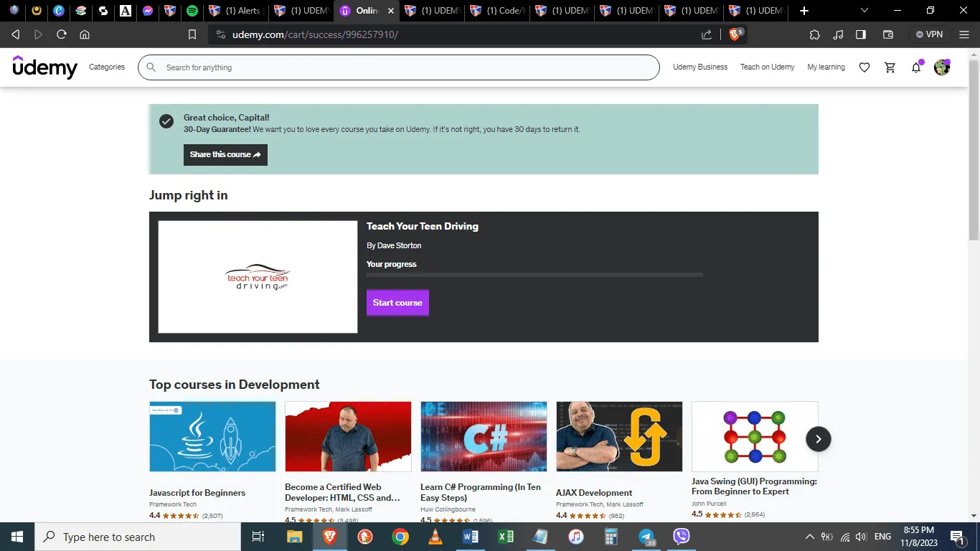
Task: Switch to the Alerts tab
Action: [235, 11]
